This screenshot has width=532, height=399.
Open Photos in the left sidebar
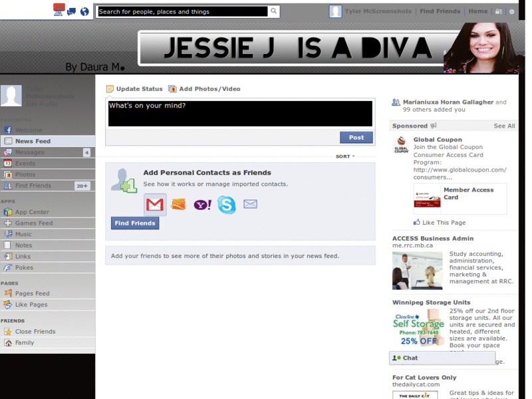click(x=47, y=175)
